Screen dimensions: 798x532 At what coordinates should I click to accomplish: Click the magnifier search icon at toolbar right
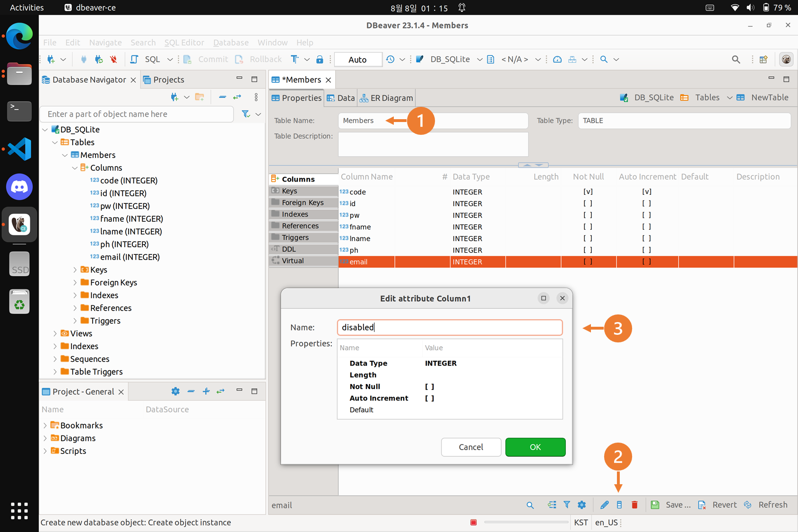736,59
